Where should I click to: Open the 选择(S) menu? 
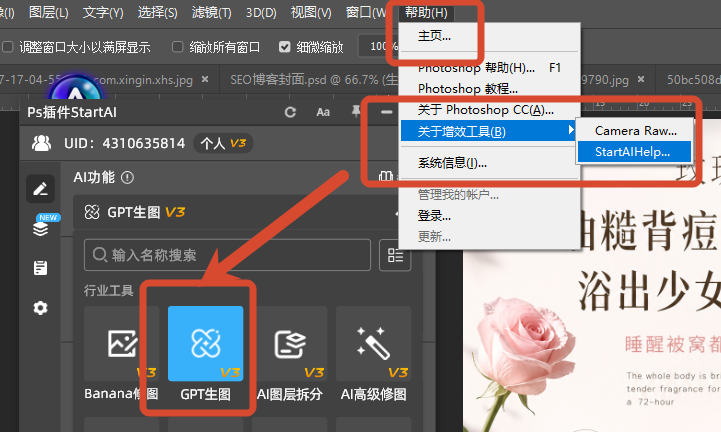(157, 12)
